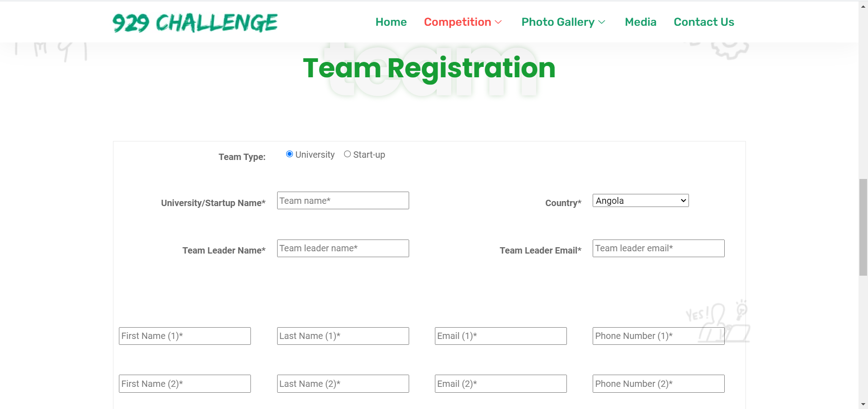Expand the Competition menu chevron
The width and height of the screenshot is (868, 409).
tap(499, 22)
